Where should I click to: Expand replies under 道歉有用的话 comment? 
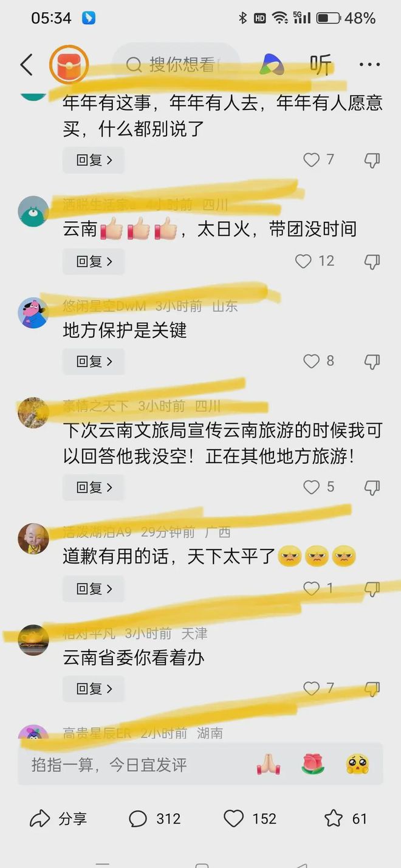[94, 588]
